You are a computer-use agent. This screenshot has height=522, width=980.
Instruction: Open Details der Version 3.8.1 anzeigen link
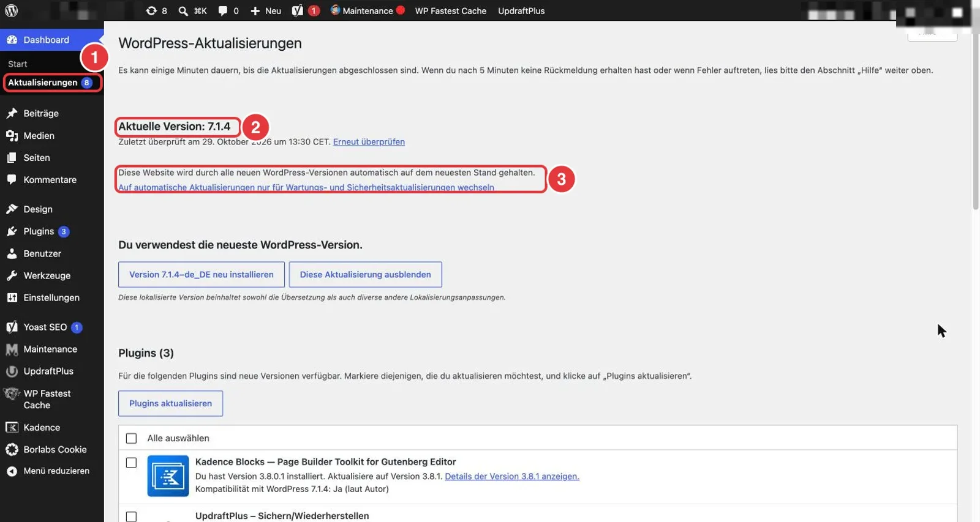coord(512,476)
